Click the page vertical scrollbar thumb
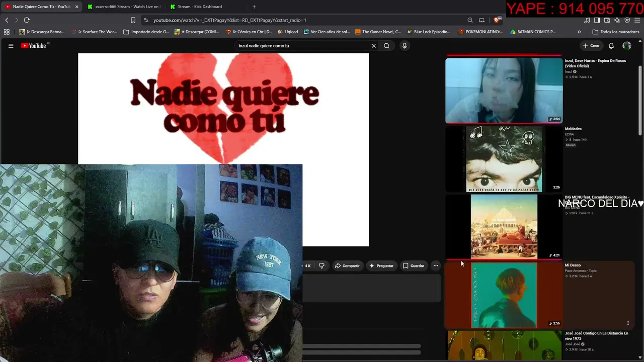644x362 pixels. point(640,101)
